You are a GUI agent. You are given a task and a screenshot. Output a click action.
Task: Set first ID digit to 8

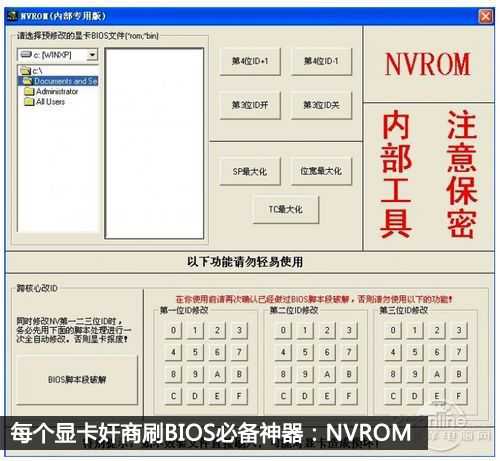click(173, 374)
